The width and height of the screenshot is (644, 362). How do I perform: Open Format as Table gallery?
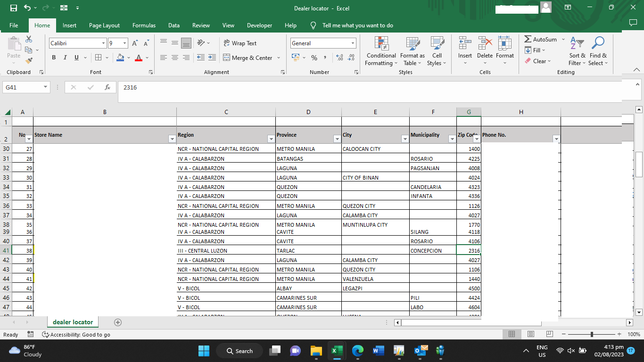click(x=413, y=51)
